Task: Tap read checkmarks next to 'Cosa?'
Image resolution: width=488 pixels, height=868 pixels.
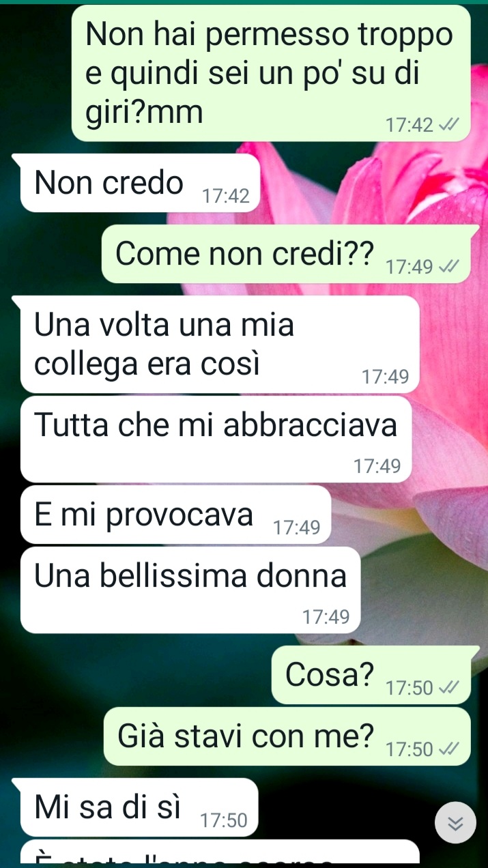Action: coord(449,688)
